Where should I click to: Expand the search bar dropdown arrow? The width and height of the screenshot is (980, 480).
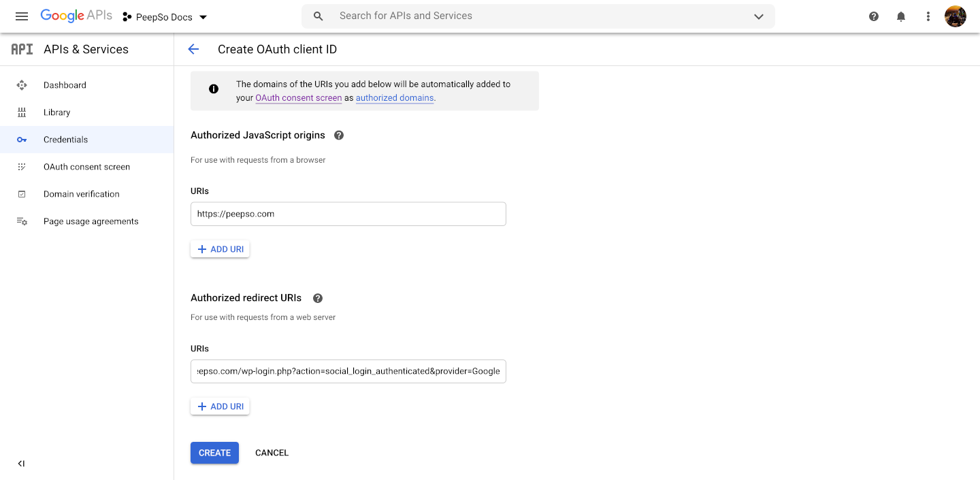point(759,16)
